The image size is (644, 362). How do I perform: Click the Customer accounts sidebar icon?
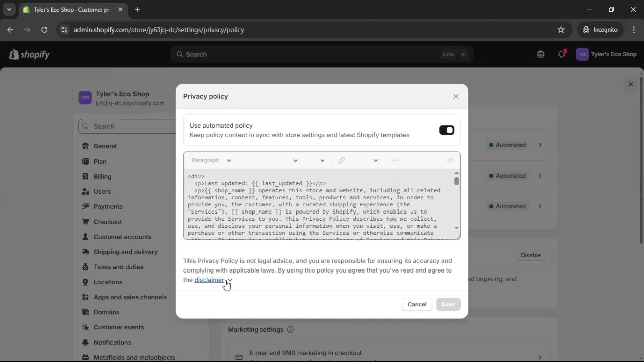coord(86,237)
